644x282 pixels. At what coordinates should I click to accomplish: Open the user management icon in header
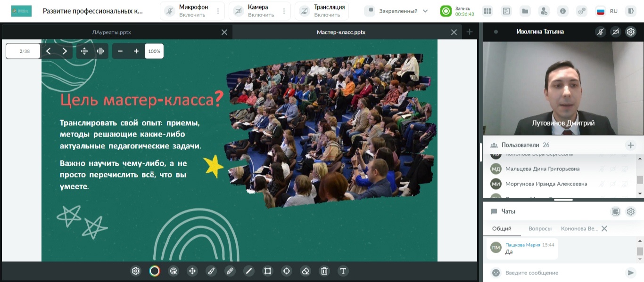(x=544, y=11)
